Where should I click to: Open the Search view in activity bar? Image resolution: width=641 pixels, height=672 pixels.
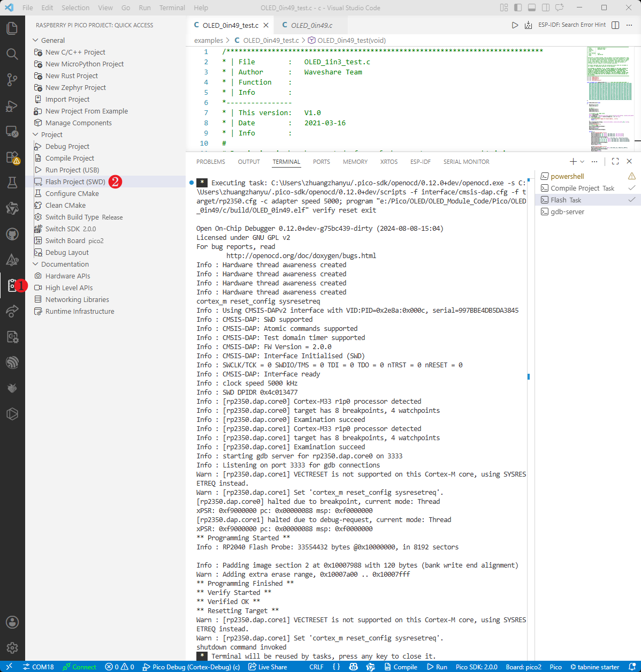tap(12, 54)
